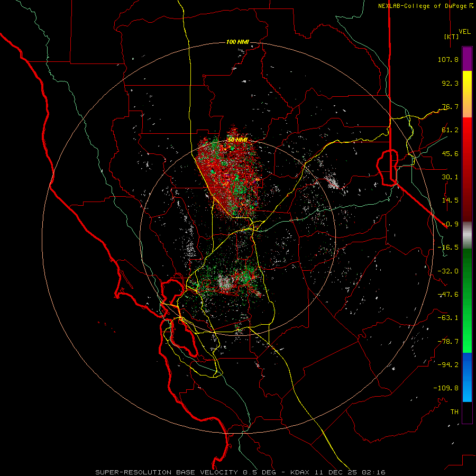Select the 30.1 velocity scale value
476x476 pixels.
[x=450, y=177]
